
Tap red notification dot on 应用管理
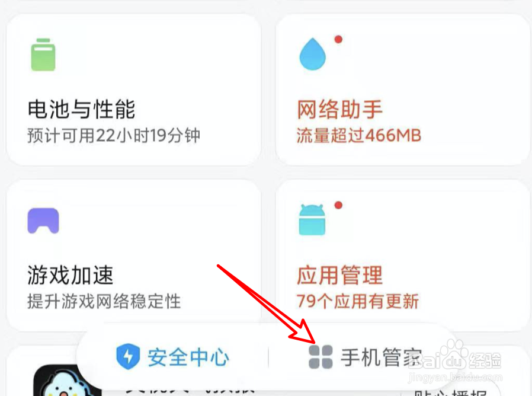(338, 205)
